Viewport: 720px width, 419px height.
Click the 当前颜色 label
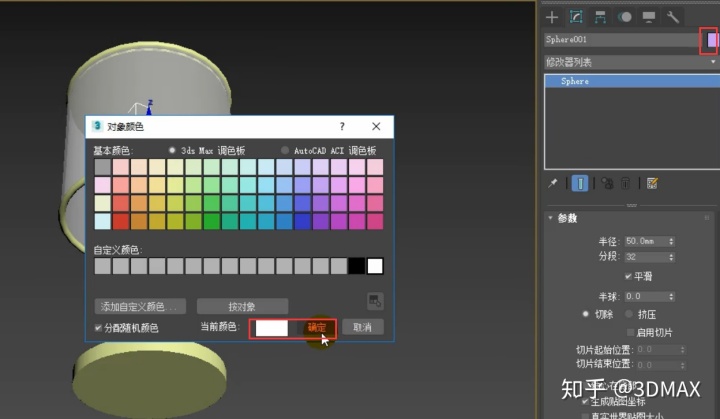220,327
